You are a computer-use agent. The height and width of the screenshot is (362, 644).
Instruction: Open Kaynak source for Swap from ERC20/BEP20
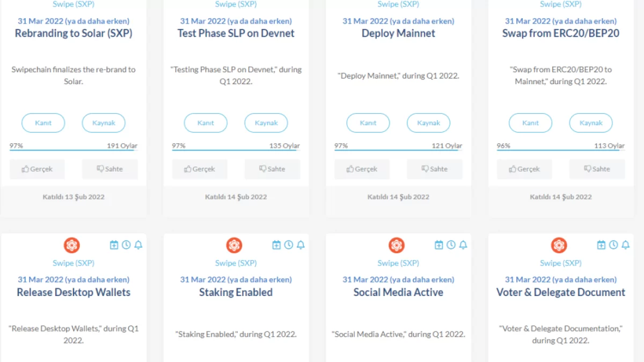click(590, 123)
